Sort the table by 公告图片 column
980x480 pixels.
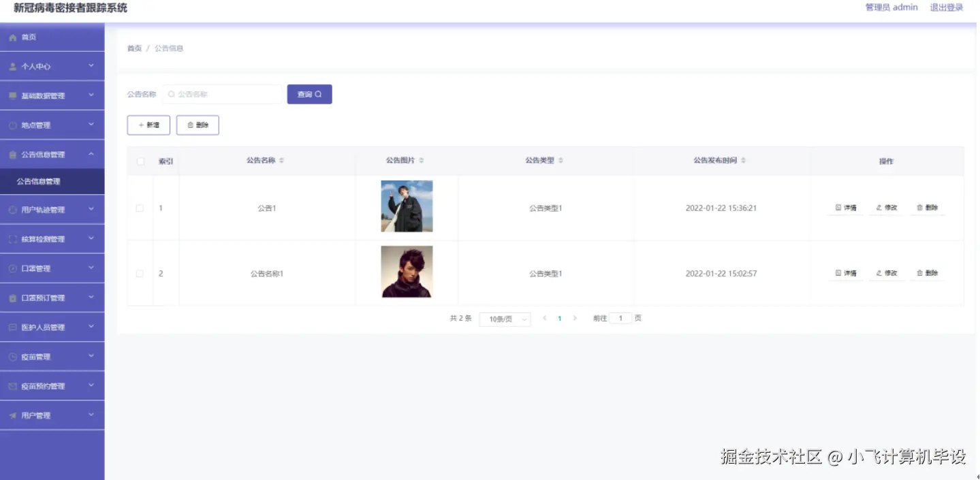[x=422, y=161]
